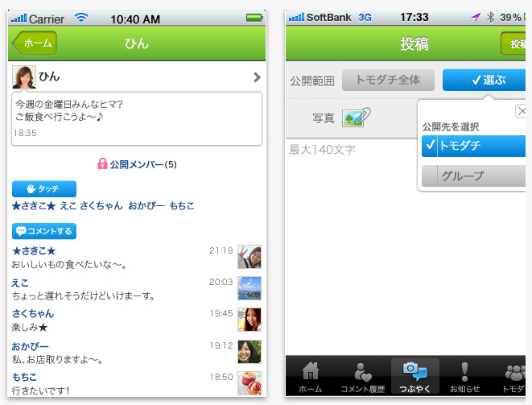Open comment author えこ at 20:03
This screenshot has width=532, height=405.
20,283
